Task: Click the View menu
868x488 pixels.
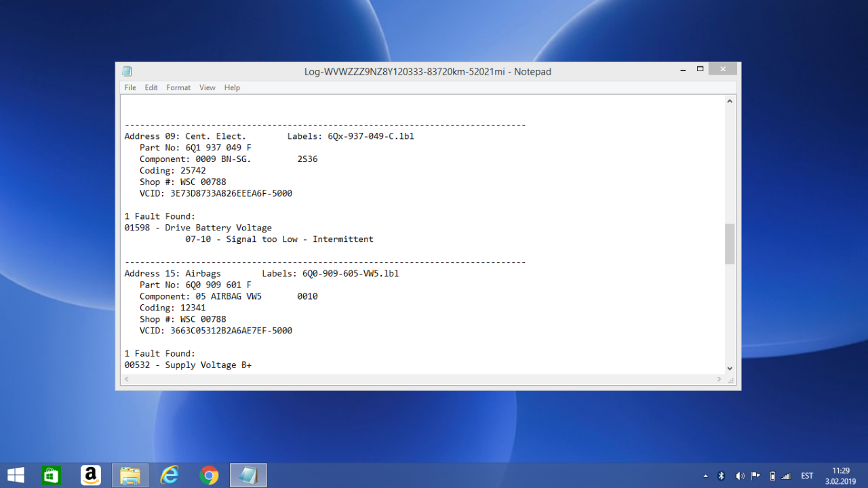Action: pyautogui.click(x=208, y=87)
